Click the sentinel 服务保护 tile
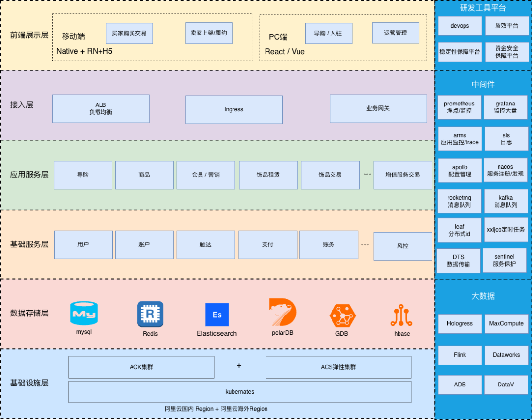 click(x=504, y=260)
